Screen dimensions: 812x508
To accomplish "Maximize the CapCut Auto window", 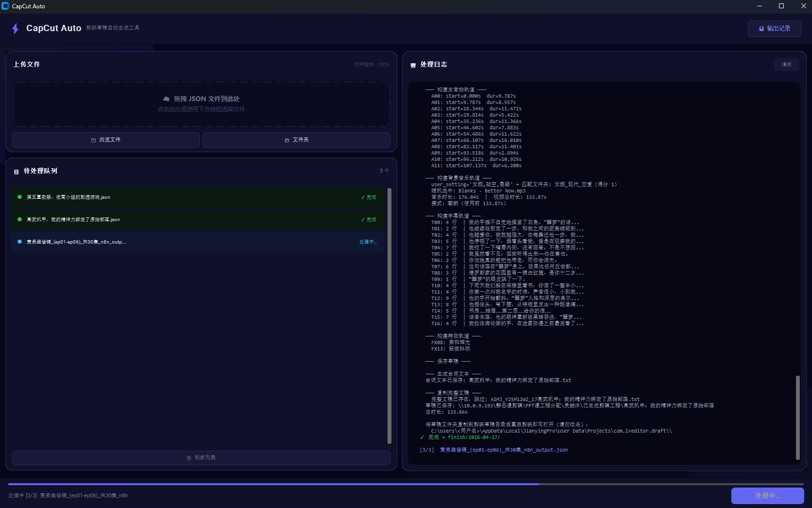I will [x=781, y=6].
